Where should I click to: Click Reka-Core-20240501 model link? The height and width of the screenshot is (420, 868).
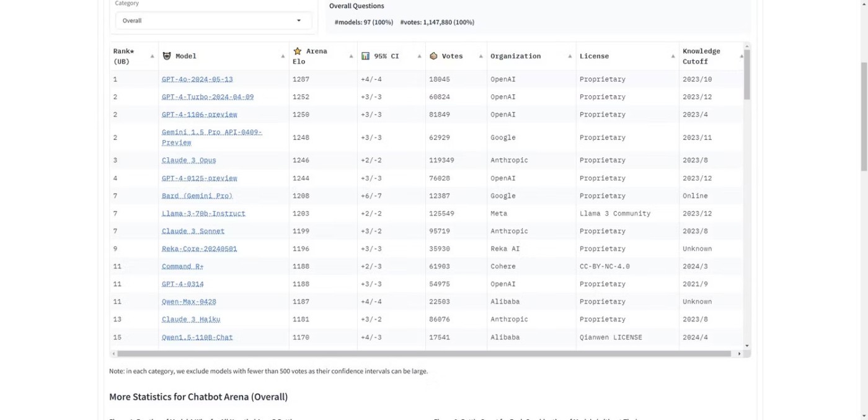[199, 249]
